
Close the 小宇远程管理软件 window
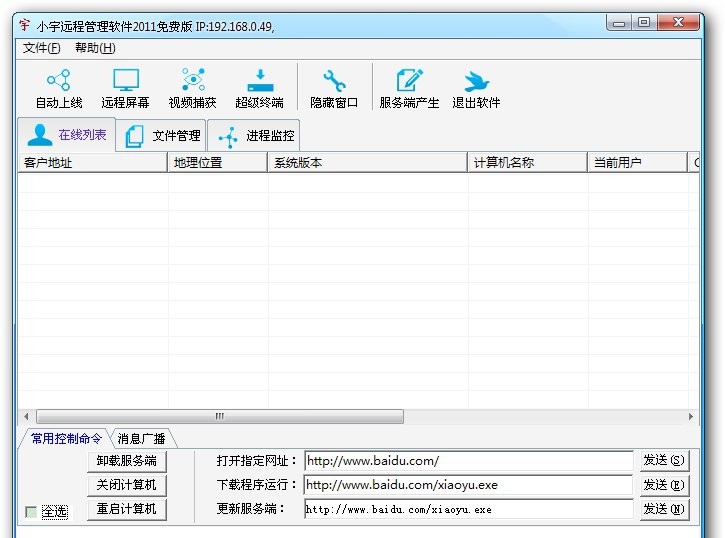[x=678, y=23]
